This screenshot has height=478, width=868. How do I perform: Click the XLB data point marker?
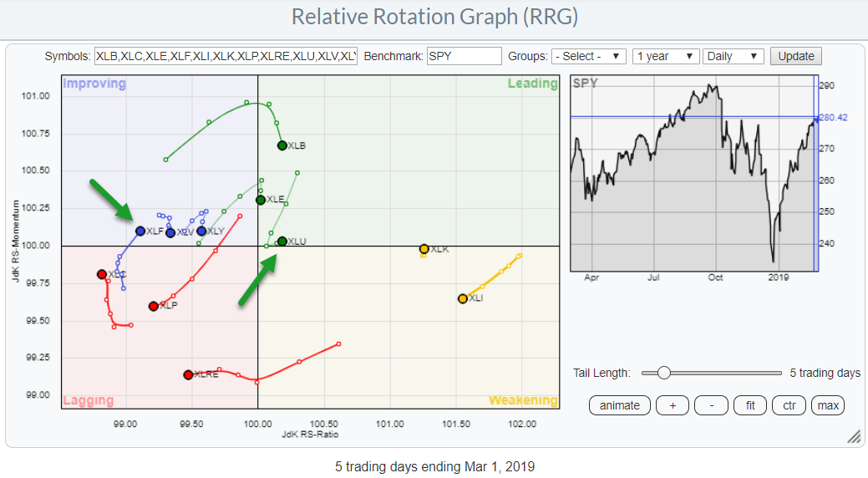pyautogui.click(x=282, y=145)
